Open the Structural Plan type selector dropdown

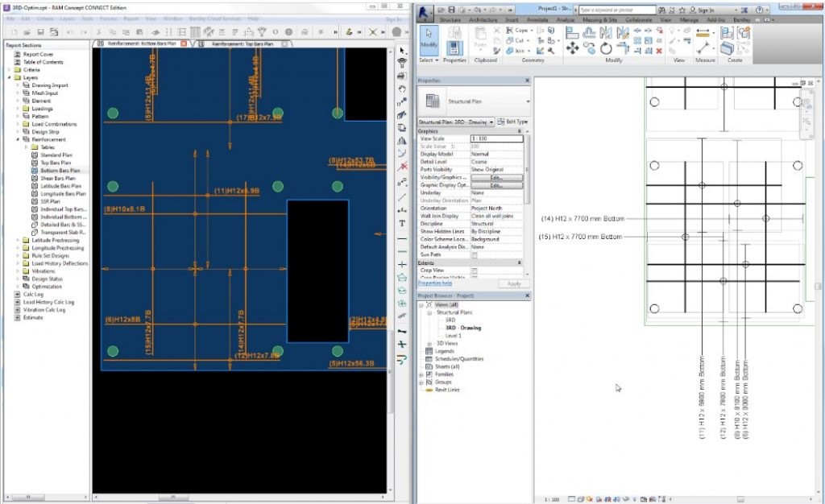coord(527,101)
